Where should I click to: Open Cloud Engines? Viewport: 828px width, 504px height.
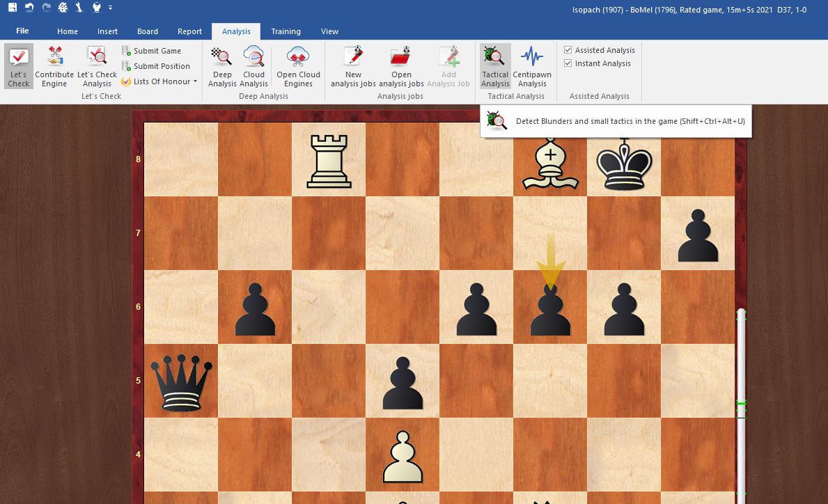[298, 66]
